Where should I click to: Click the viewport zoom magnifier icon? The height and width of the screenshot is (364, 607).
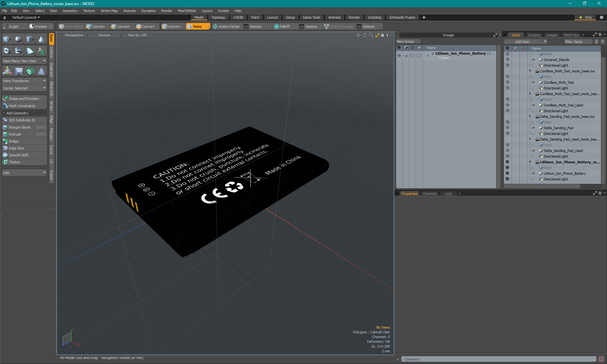371,35
